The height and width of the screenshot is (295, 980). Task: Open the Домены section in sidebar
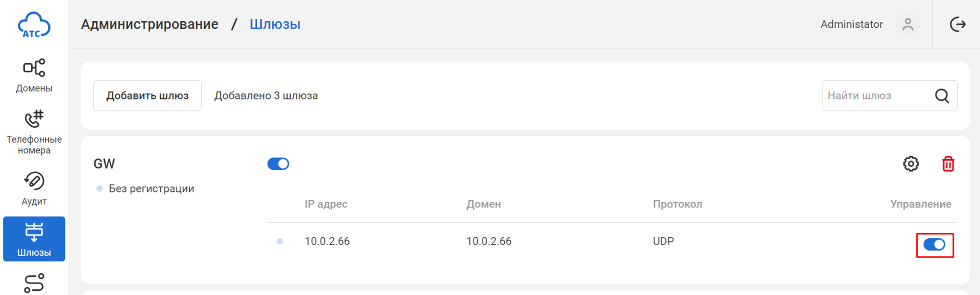pyautogui.click(x=34, y=76)
